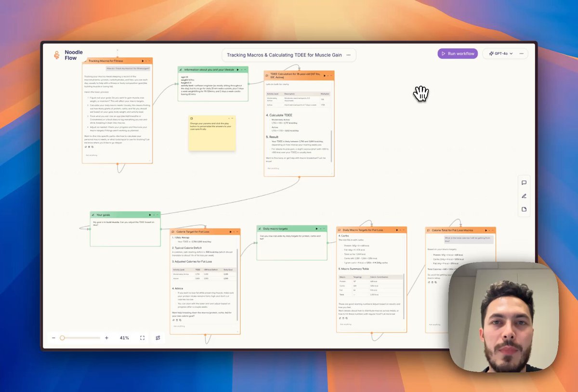Click the Your goals node message text
Viewport: 578px width, 392px height.
pyautogui.click(x=124, y=223)
